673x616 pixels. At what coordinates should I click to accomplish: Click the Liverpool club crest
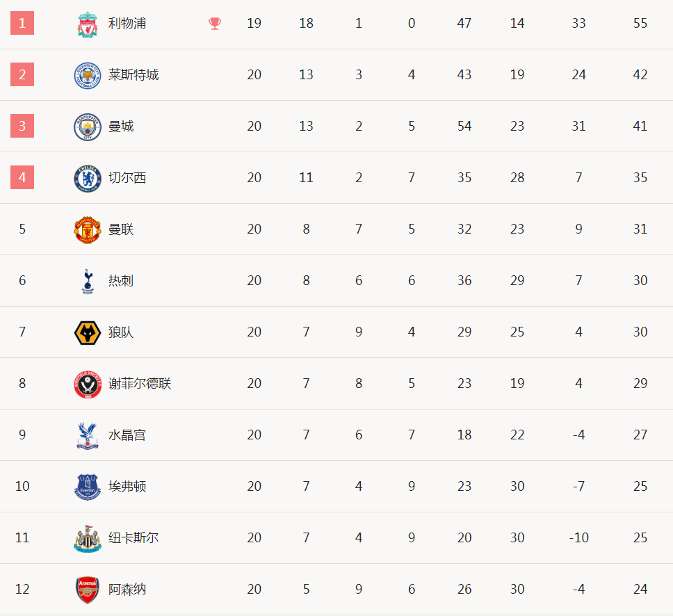point(88,24)
